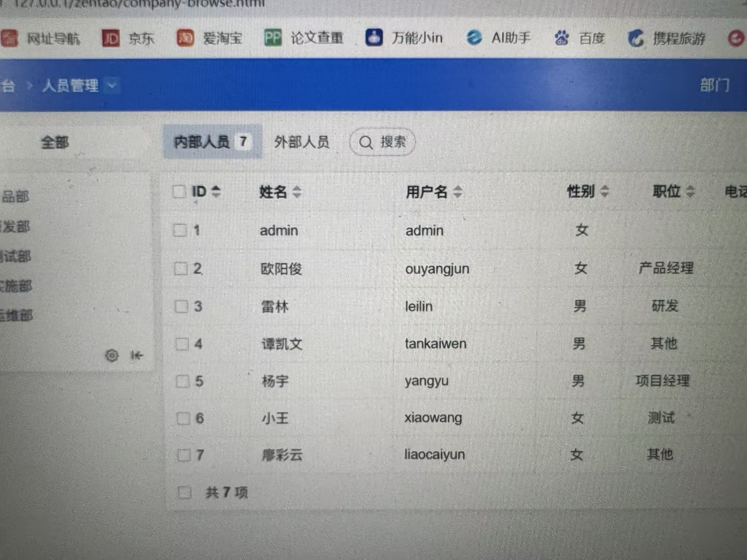Open department tree settings gear icon

click(112, 356)
